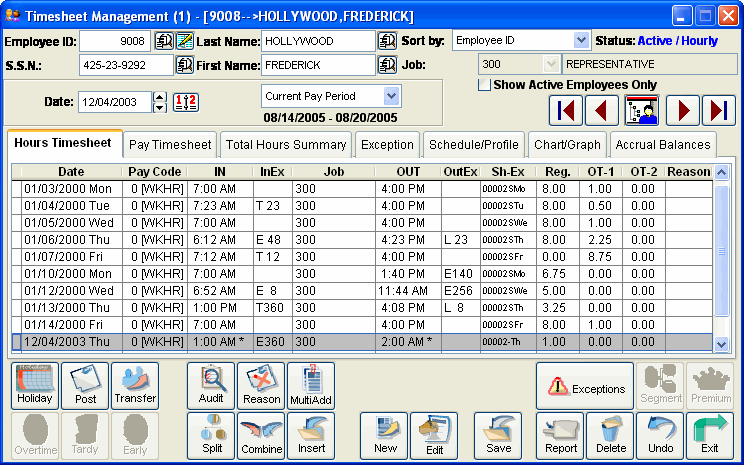Increase the date with up spinner

[160, 97]
